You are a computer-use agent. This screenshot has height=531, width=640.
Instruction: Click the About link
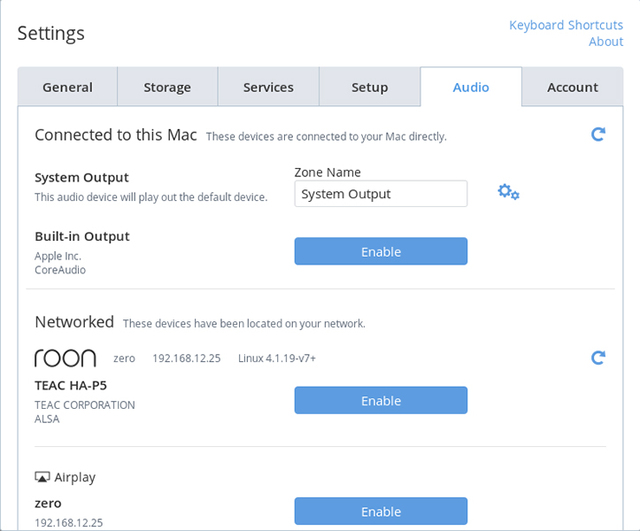point(605,41)
